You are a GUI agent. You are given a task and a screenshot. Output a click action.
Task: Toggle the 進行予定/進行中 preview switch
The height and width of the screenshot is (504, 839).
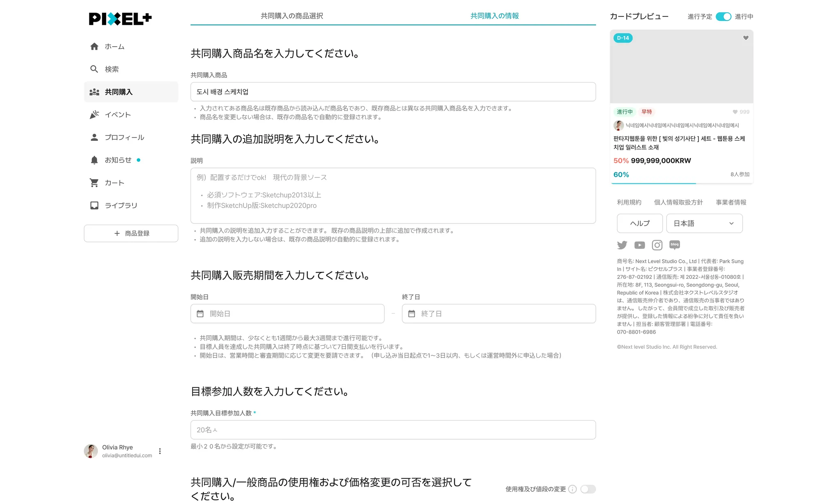723,17
